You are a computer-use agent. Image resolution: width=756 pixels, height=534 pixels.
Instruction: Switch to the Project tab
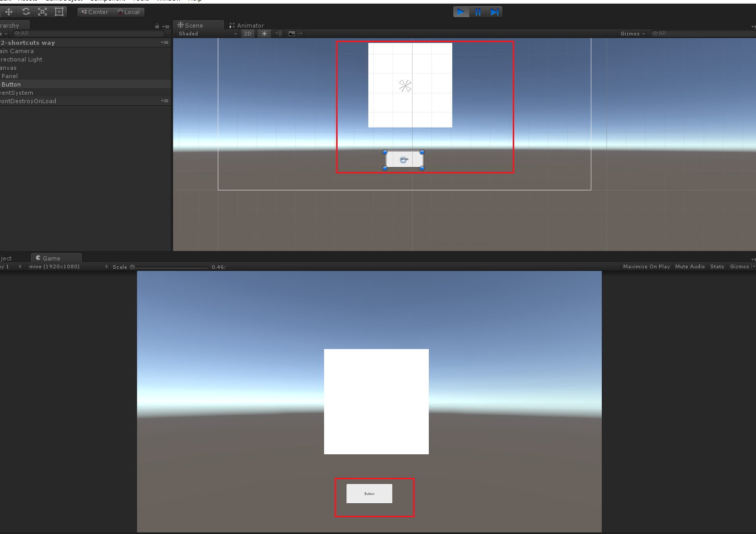[6, 258]
